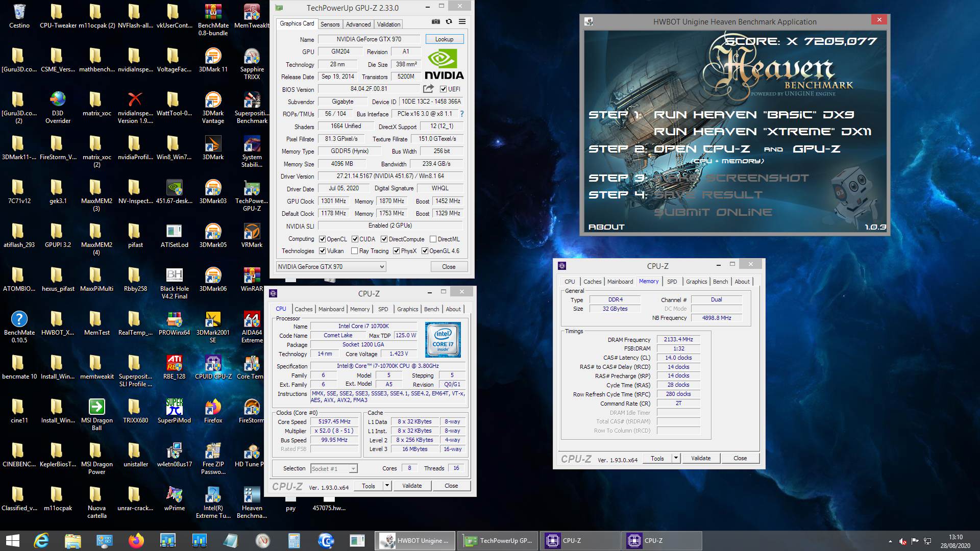Viewport: 980px width, 551px height.
Task: Open MSI Dragon Ball desktop icon
Action: (x=96, y=415)
